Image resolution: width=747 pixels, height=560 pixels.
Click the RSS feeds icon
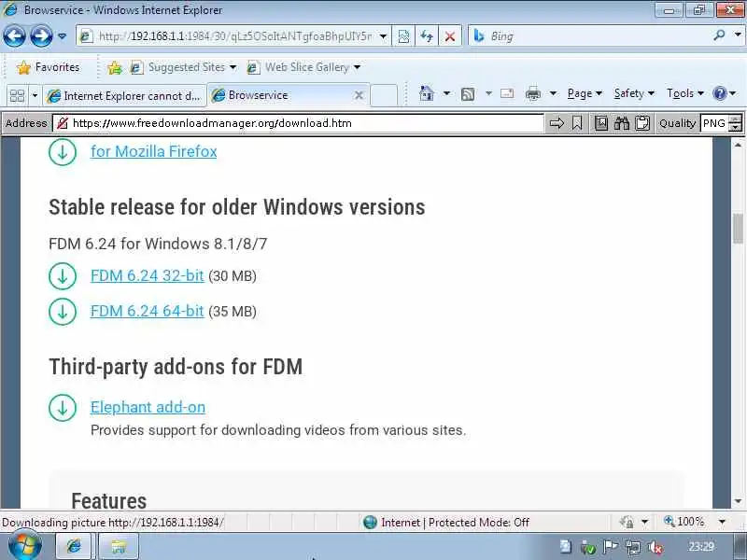point(468,94)
